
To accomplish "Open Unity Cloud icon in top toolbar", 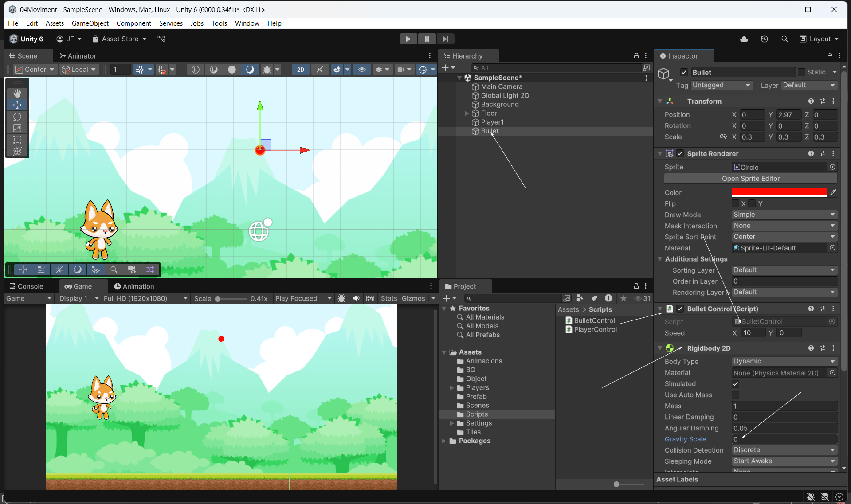I will click(x=744, y=39).
